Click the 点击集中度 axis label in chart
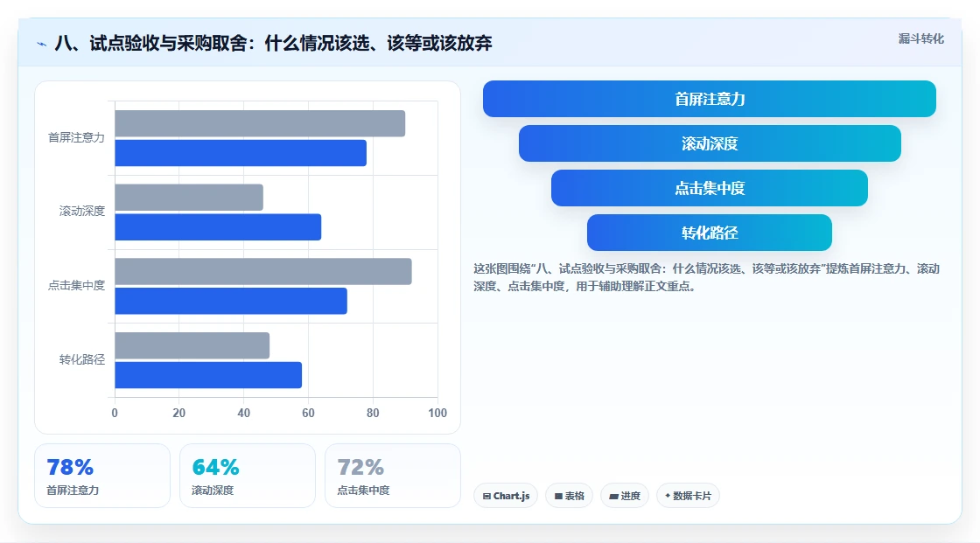980x543 pixels. tap(76, 286)
